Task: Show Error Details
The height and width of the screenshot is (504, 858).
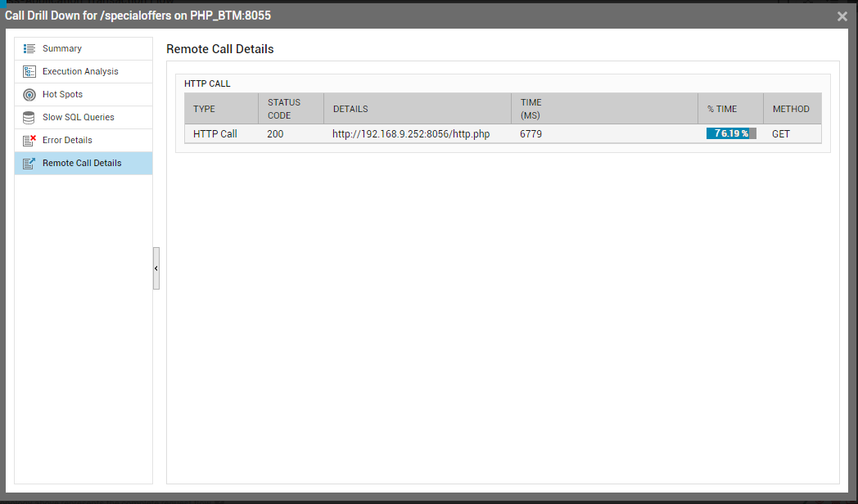Action: (84, 141)
